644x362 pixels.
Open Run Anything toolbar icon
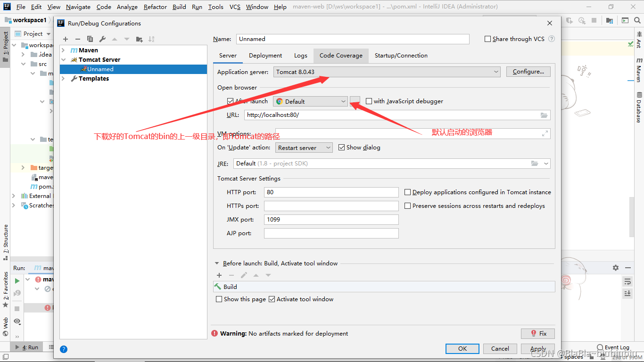tap(625, 20)
